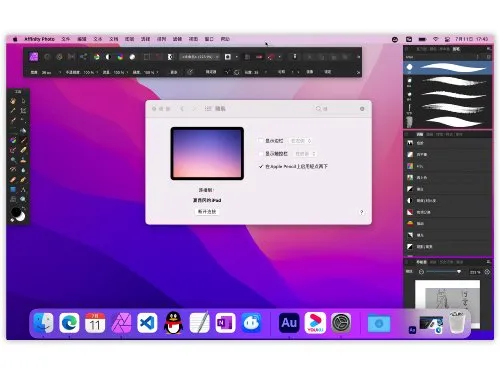
Task: Click the Brightness Contrast half-moon adjustment icon
Action: [x=410, y=200]
